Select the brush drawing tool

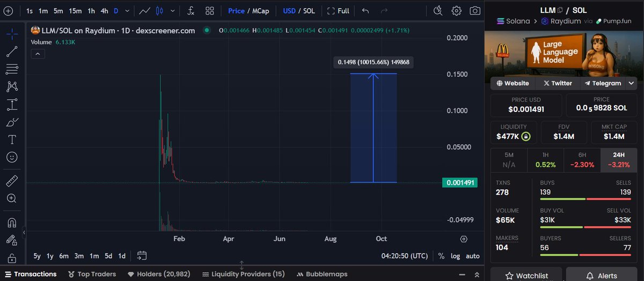[x=12, y=122]
